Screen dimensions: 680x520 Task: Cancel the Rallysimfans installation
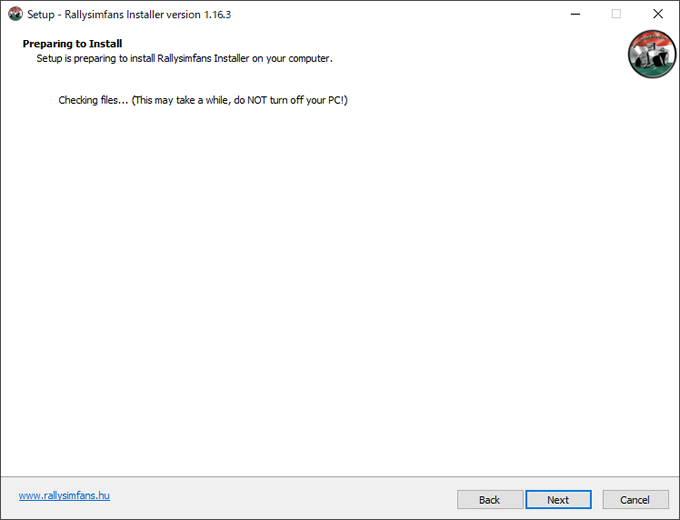(x=635, y=500)
